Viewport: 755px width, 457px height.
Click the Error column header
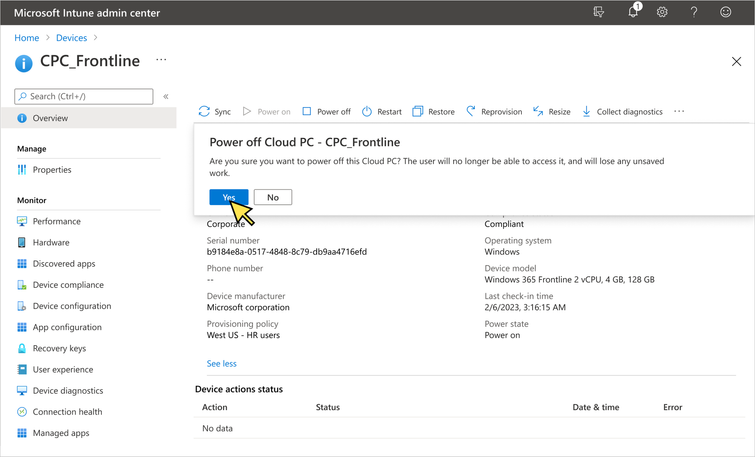pyautogui.click(x=672, y=407)
